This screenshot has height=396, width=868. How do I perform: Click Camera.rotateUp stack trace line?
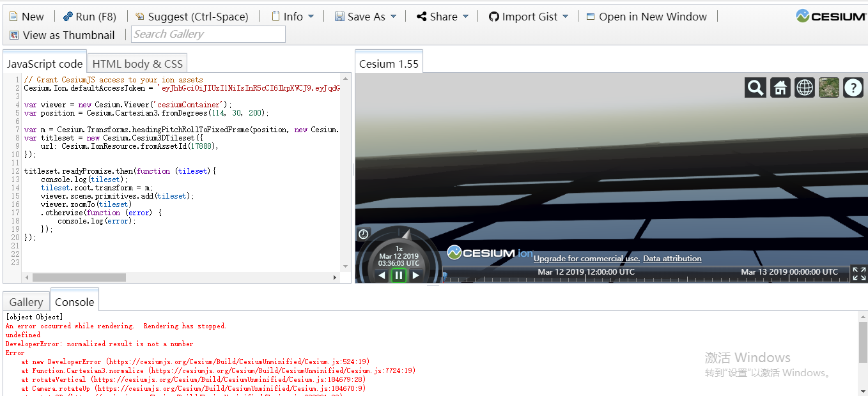click(194, 388)
